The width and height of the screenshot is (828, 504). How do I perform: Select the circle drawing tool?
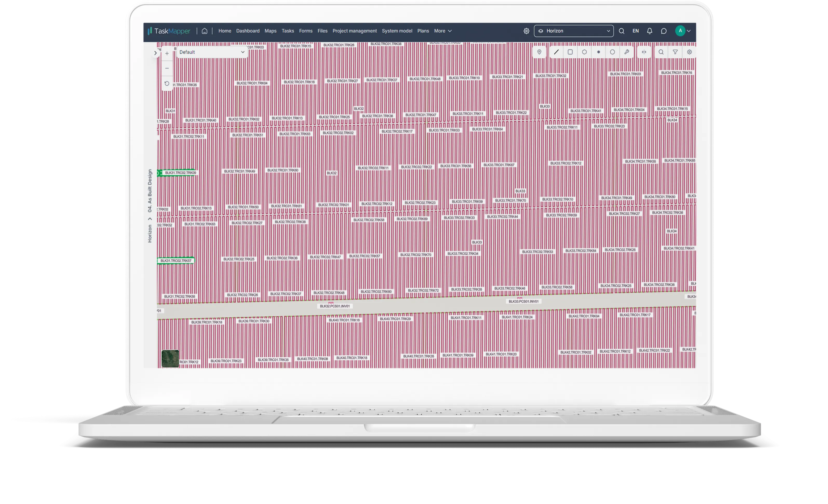point(612,52)
